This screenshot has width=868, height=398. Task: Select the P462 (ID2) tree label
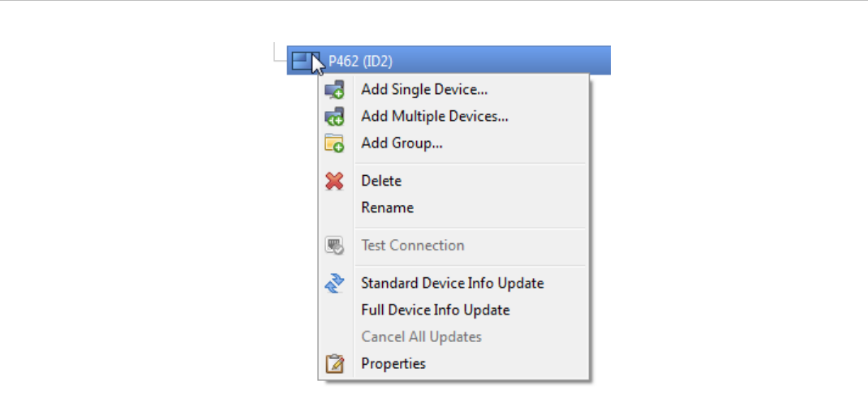tap(361, 61)
